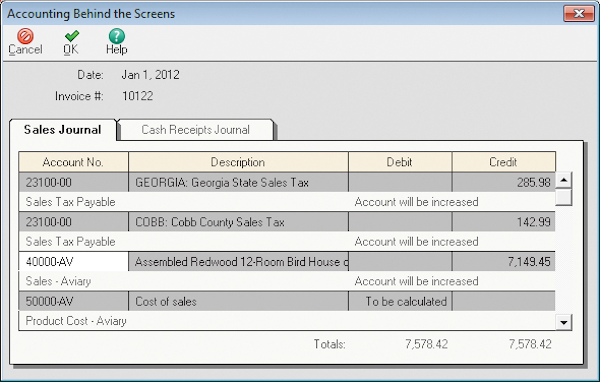The image size is (600, 382).
Task: Click Sales Tax Payable under Cobb row
Action: point(70,242)
